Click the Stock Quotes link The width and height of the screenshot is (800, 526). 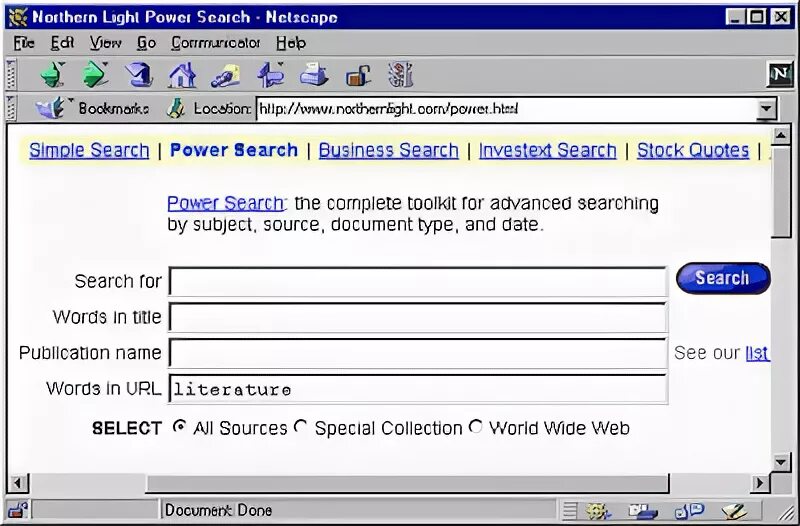pyautogui.click(x=693, y=150)
